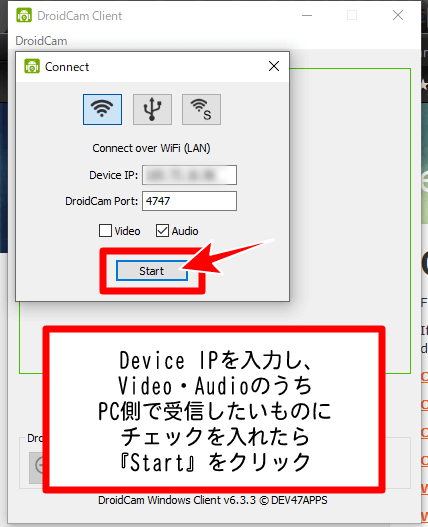Minimize the DroidCam Client window

coord(307,15)
